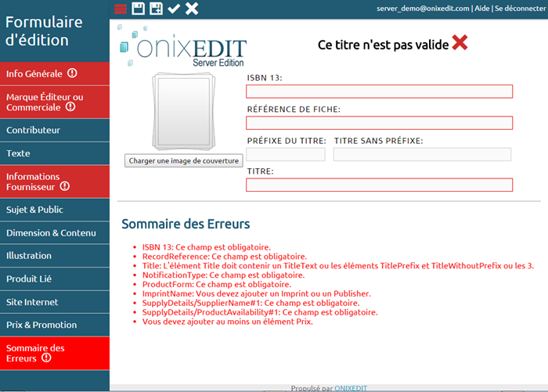The image size is (548, 392).
Task: Click warning icon beside Sommaire des Erreurs
Action: point(46,358)
